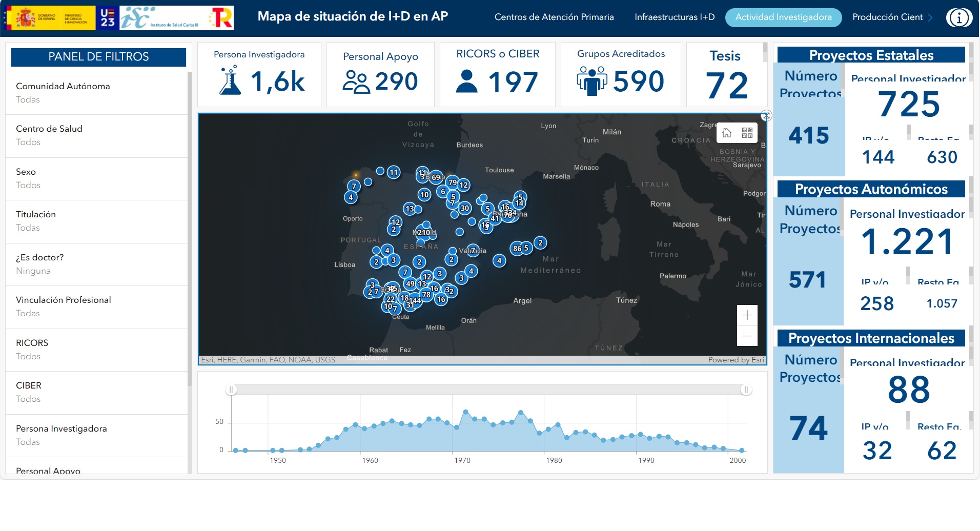Open the basemap gallery icon

747,133
